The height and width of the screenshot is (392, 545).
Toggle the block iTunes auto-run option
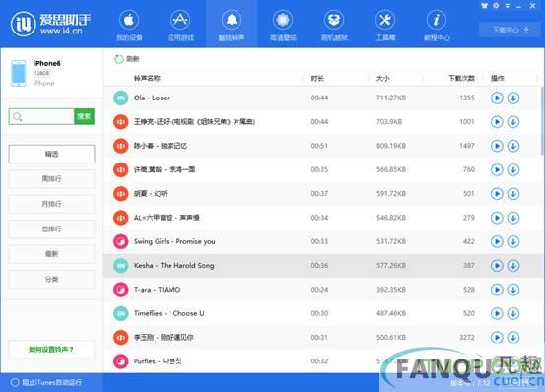[x=46, y=382]
